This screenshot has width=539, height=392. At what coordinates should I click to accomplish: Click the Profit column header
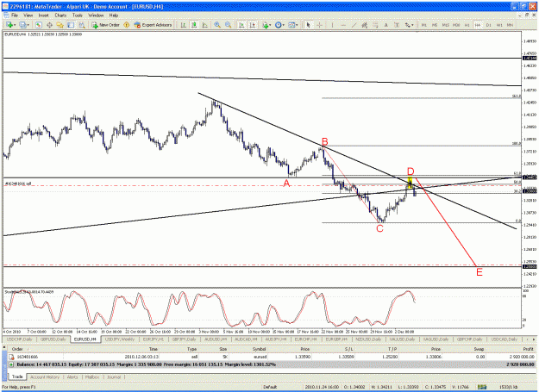tap(528, 349)
